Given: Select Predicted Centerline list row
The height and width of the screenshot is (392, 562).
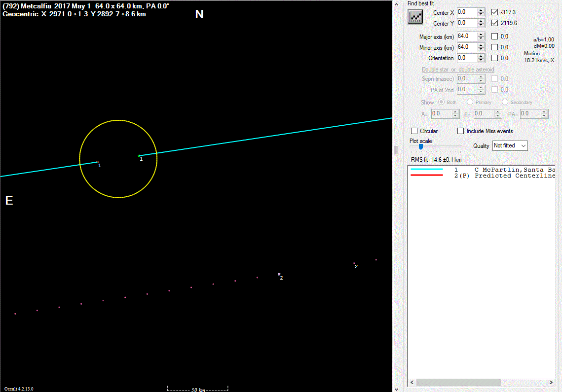Looking at the screenshot, I should [x=482, y=176].
